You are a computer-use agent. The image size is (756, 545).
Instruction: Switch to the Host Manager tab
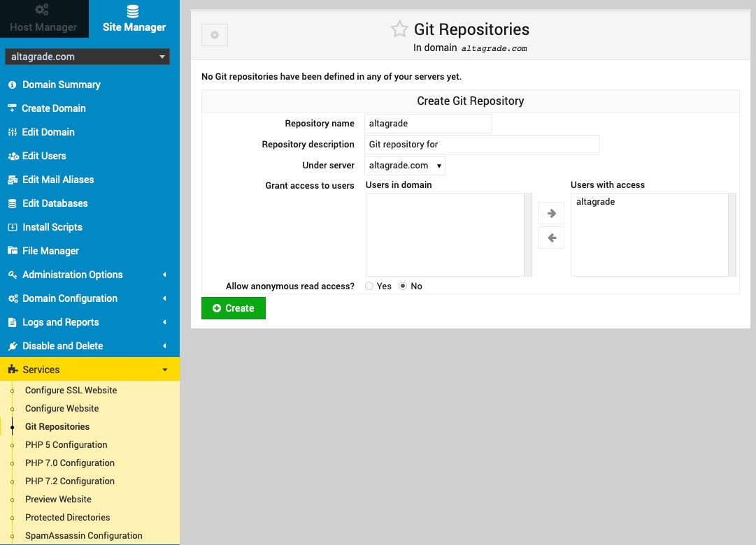[44, 19]
